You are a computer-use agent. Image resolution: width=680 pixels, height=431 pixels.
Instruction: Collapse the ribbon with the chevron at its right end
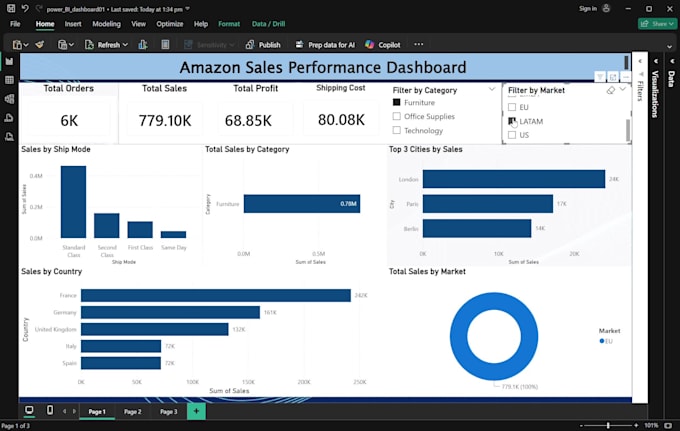click(x=669, y=46)
